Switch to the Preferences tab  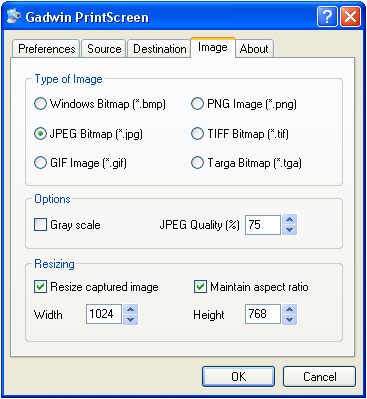[46, 49]
